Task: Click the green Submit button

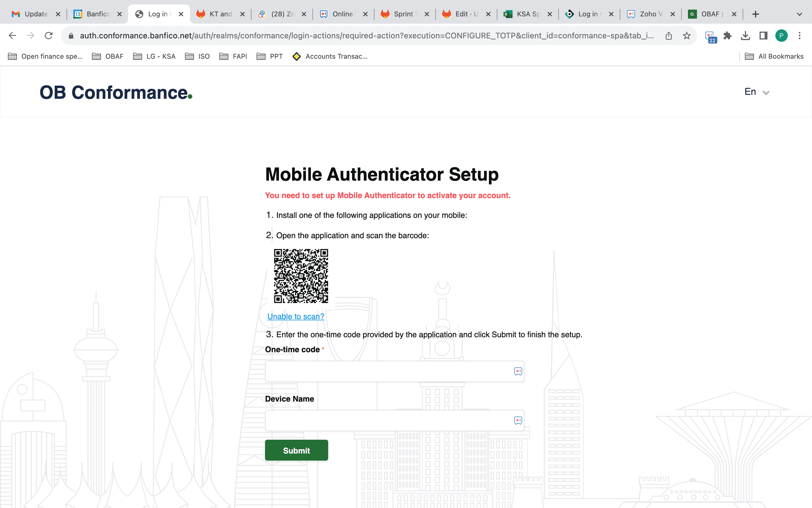Action: tap(297, 450)
